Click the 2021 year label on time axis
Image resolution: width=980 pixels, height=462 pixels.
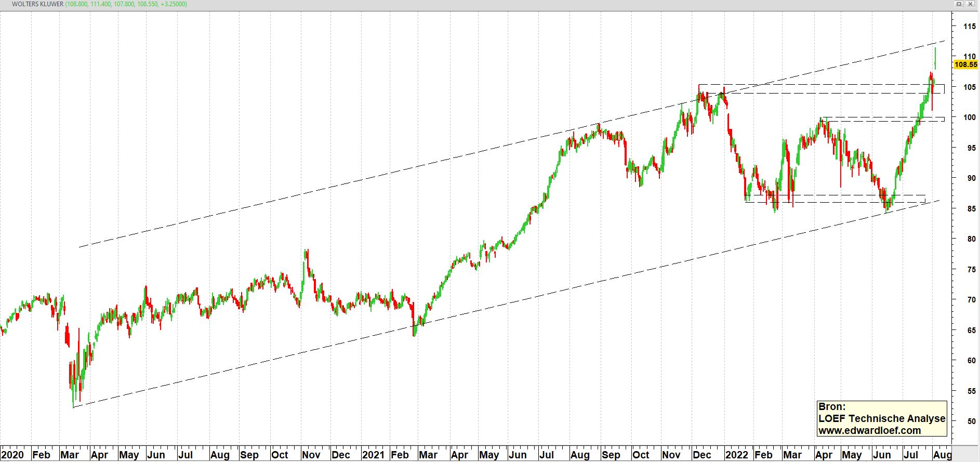pos(373,455)
